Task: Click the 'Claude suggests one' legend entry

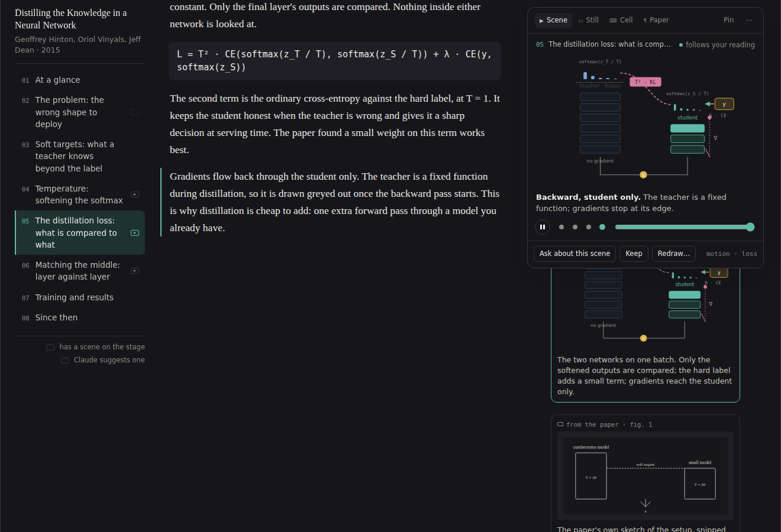Action: (x=103, y=360)
